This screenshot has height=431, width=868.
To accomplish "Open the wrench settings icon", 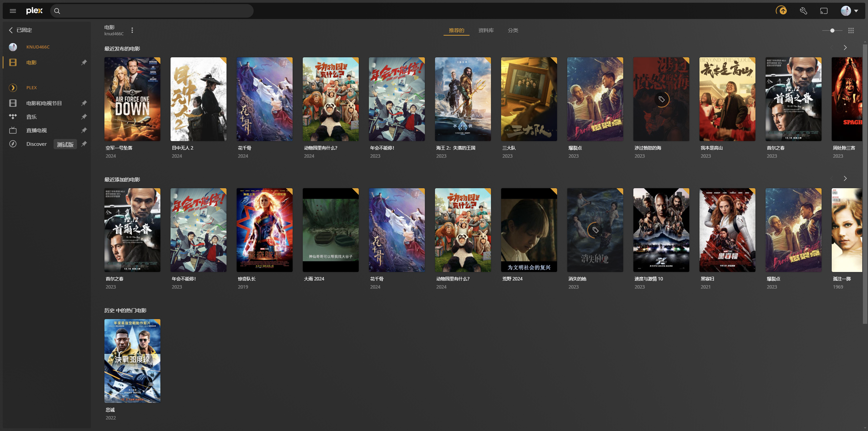I will click(803, 11).
